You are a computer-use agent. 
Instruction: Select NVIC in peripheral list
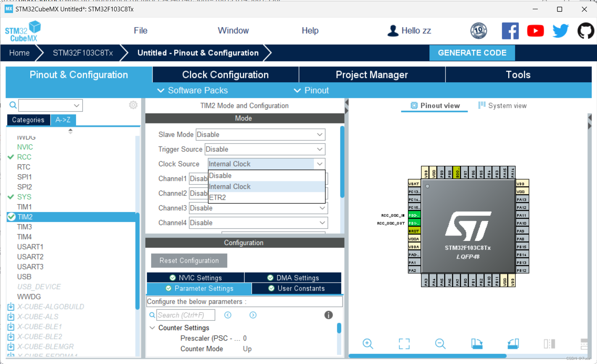tap(25, 147)
